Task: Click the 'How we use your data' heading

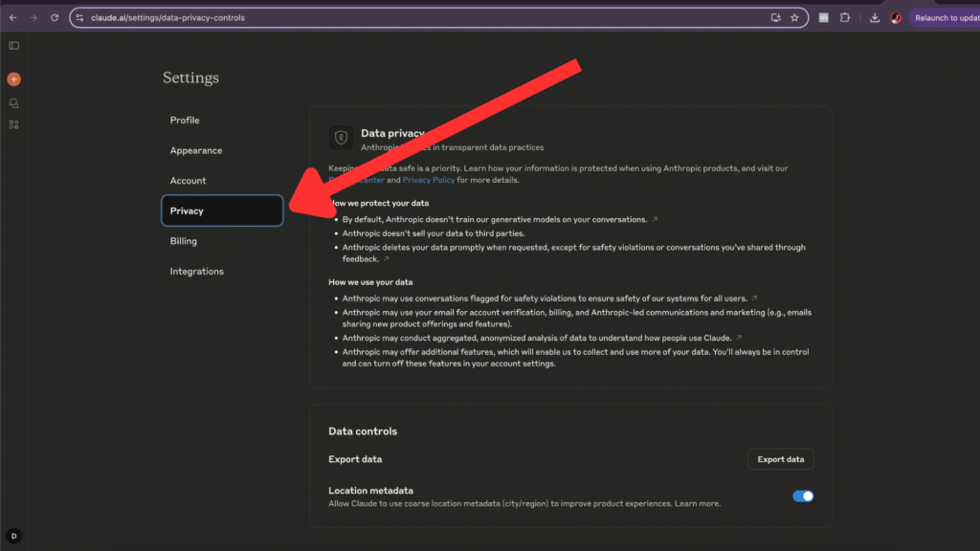Action: click(370, 282)
